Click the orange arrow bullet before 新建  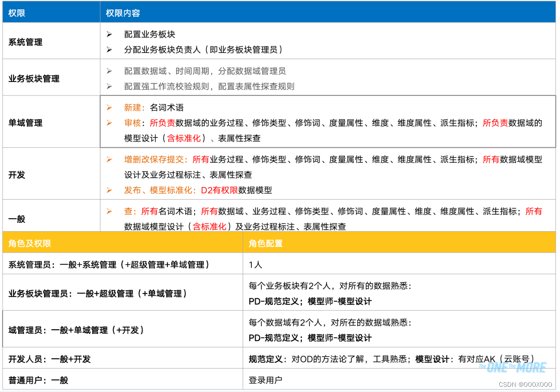(109, 108)
